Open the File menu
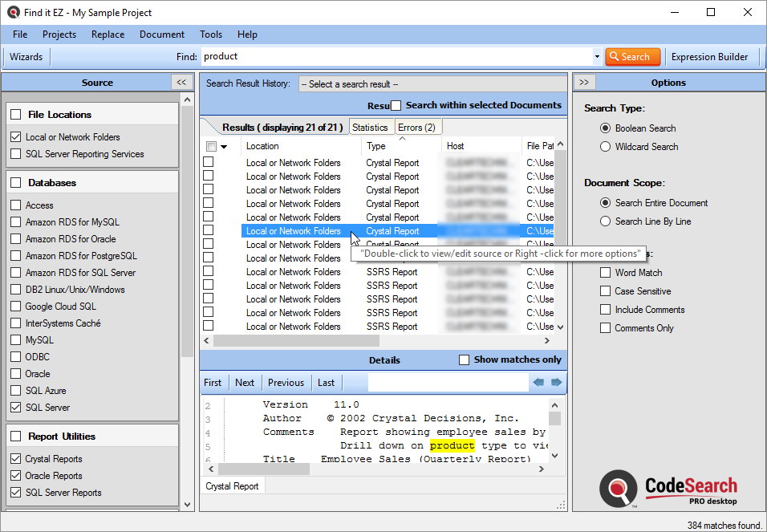The width and height of the screenshot is (767, 532). point(20,35)
